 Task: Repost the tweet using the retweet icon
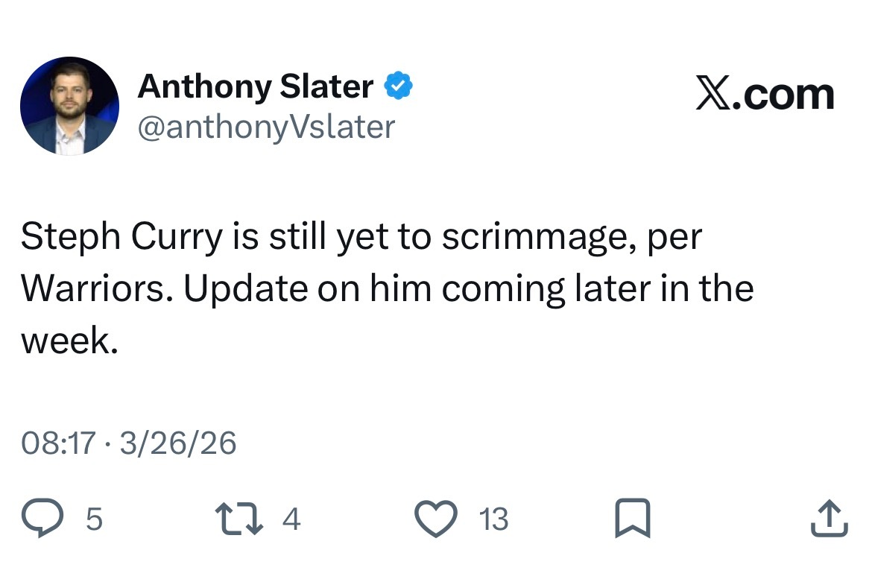coord(238,519)
